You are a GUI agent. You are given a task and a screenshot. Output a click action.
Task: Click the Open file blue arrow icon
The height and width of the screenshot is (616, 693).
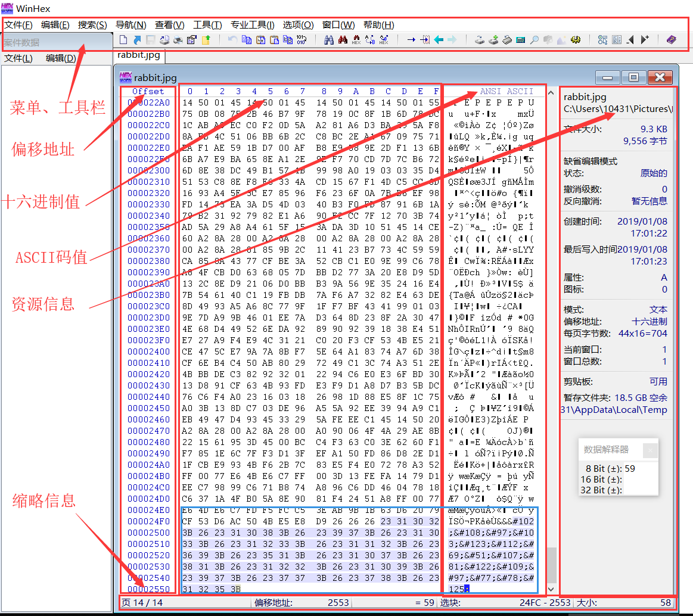[x=137, y=40]
